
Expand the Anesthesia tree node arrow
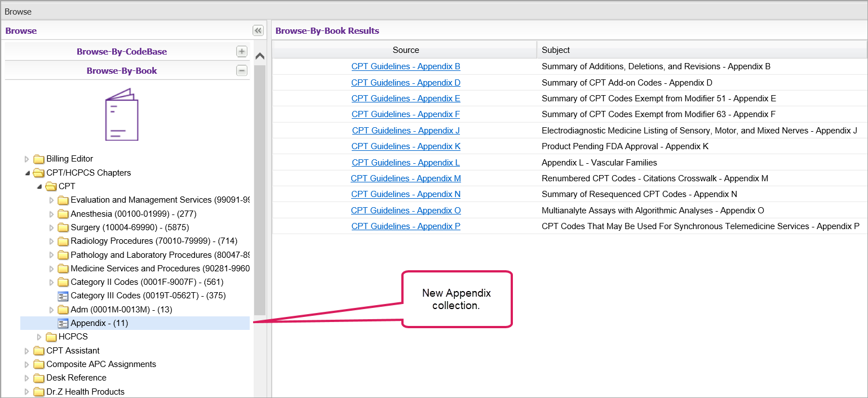click(51, 214)
